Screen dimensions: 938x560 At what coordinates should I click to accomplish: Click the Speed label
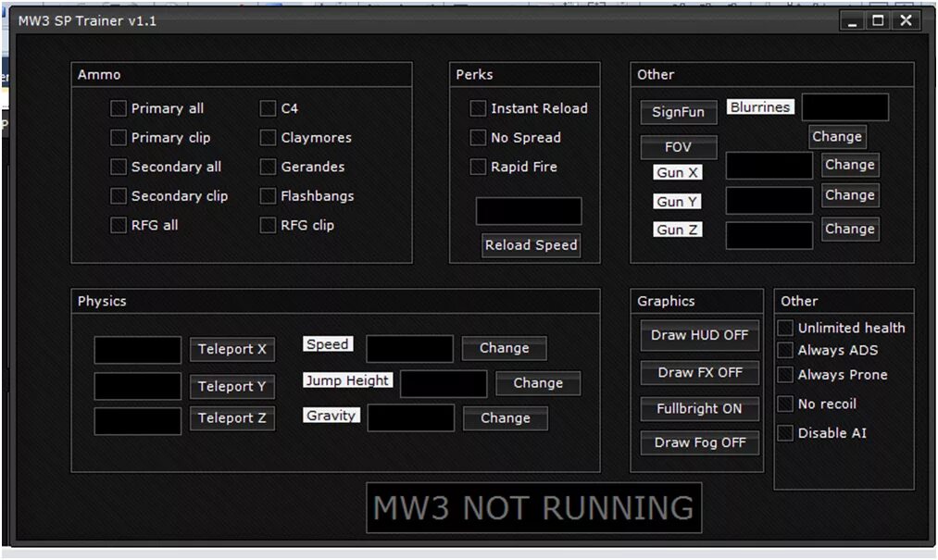328,344
